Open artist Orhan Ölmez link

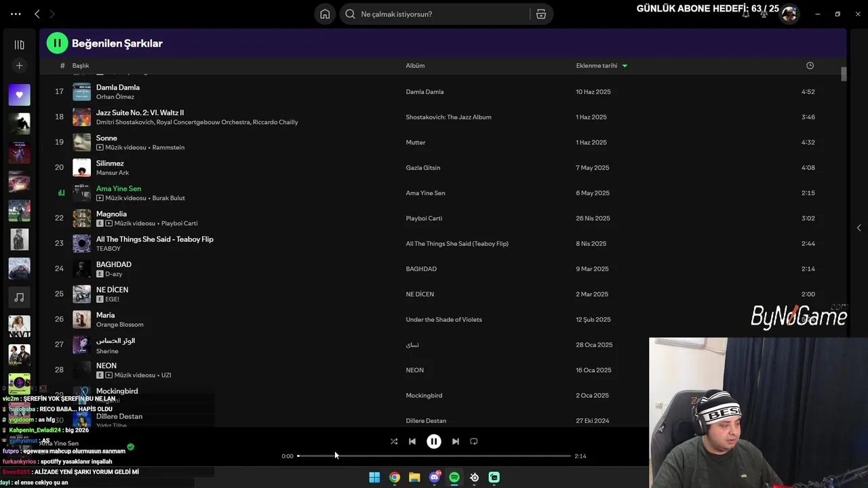point(115,97)
